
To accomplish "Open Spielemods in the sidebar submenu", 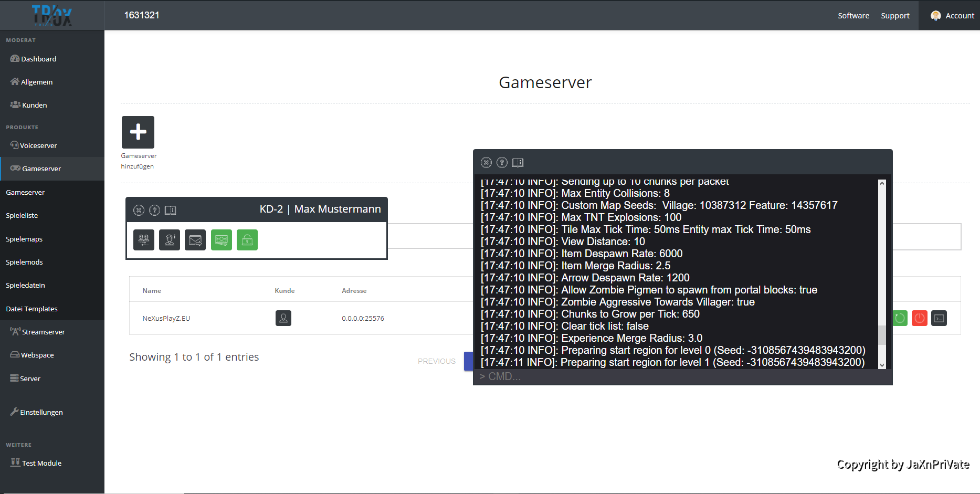I will pyautogui.click(x=24, y=262).
